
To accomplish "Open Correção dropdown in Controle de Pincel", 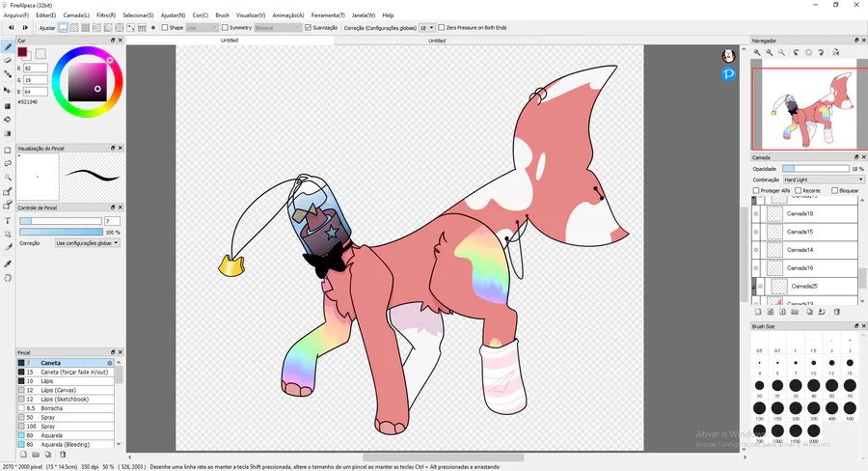I will [x=88, y=243].
